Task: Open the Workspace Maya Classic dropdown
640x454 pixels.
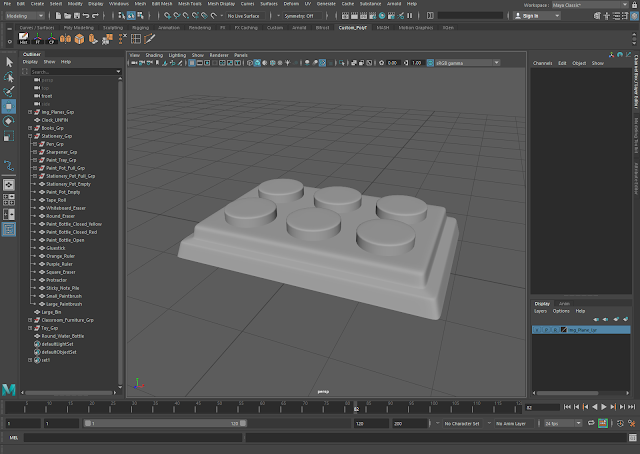Action: click(x=590, y=5)
